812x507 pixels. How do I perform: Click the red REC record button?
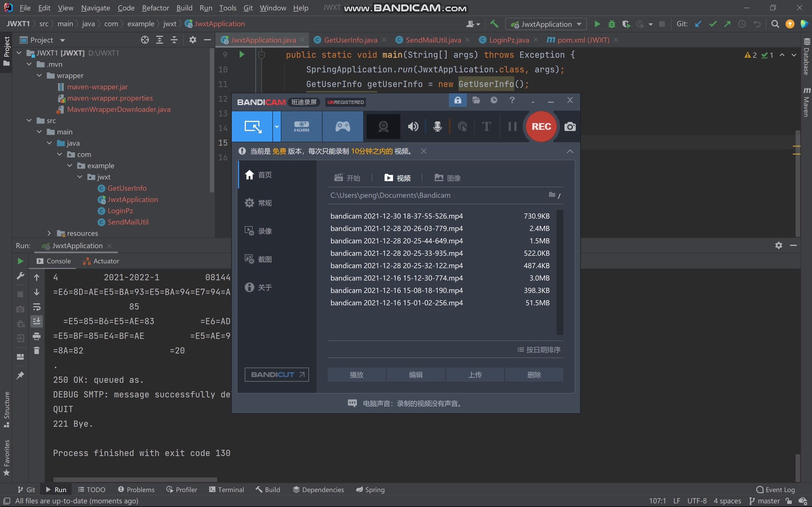coord(541,126)
